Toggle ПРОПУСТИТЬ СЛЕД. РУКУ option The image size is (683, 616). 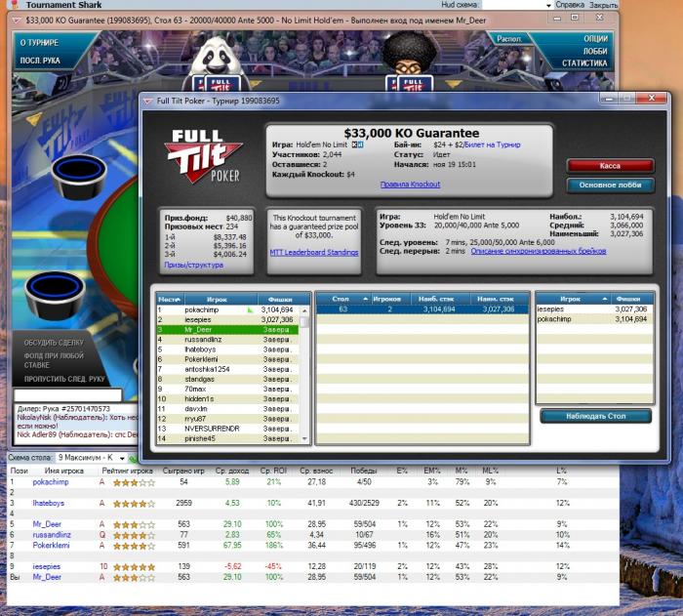tap(64, 379)
